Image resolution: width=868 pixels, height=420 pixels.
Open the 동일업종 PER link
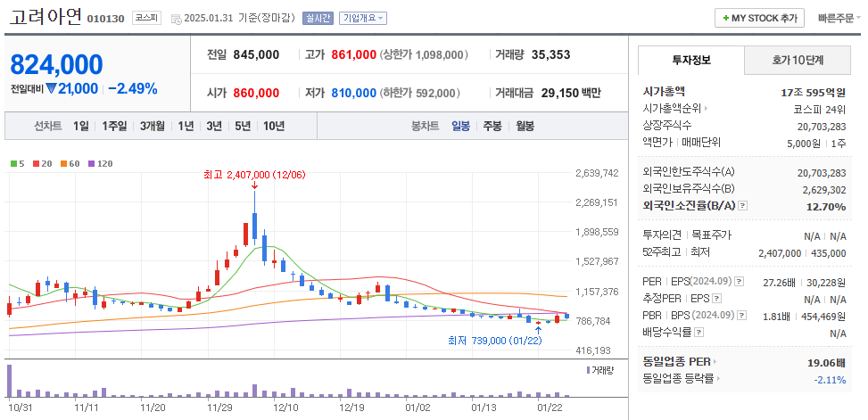pos(676,362)
